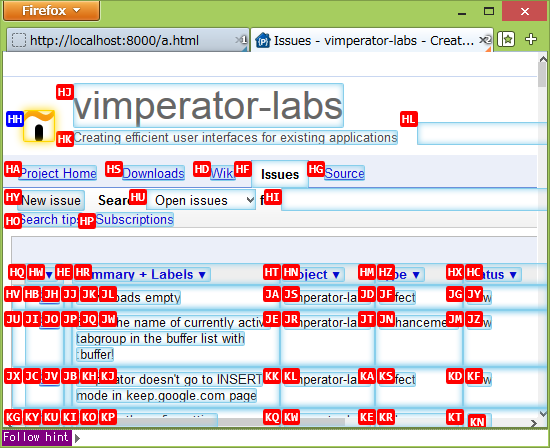The width and height of the screenshot is (550, 448).
Task: Click the scroll up arrow of the page
Action: tap(543, 59)
